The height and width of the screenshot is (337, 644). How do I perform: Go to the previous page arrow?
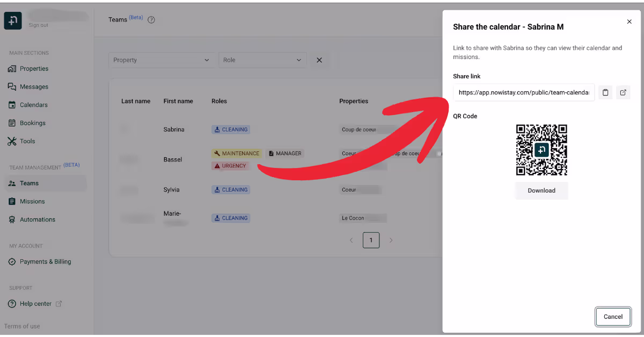(352, 240)
